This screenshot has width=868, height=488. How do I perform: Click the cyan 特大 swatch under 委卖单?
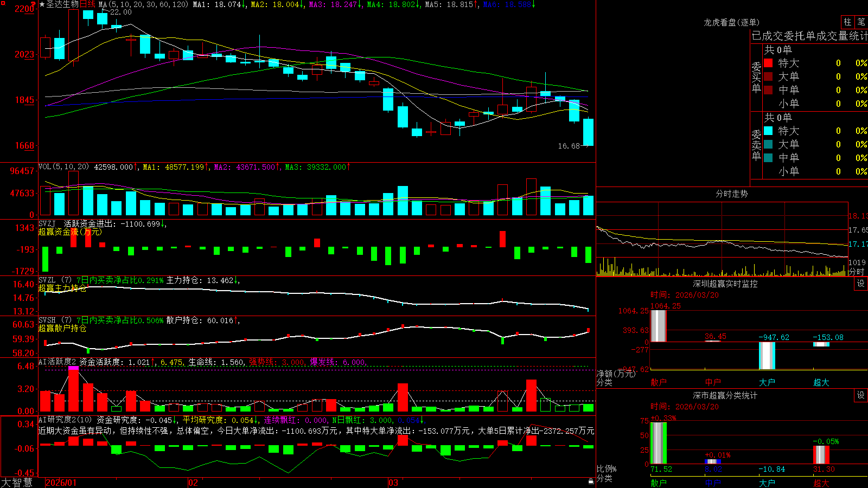point(768,131)
